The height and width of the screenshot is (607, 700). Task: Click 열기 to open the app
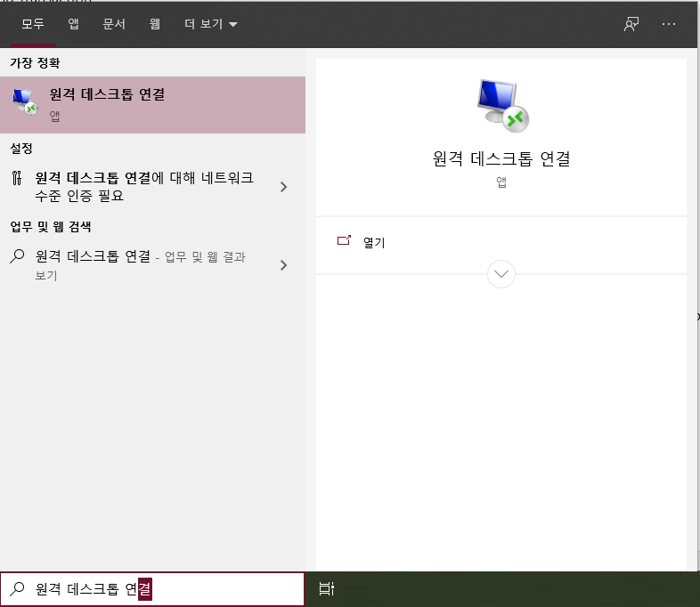click(374, 243)
